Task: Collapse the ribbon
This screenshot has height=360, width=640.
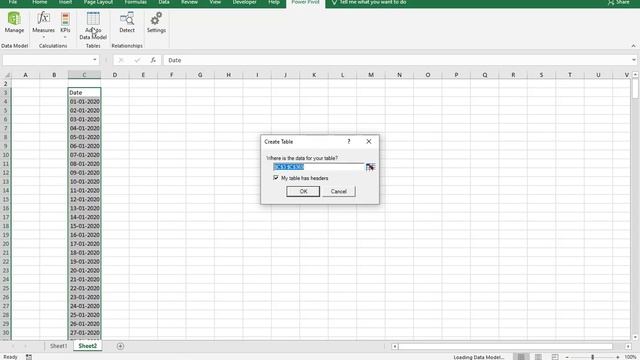Action: [x=633, y=46]
